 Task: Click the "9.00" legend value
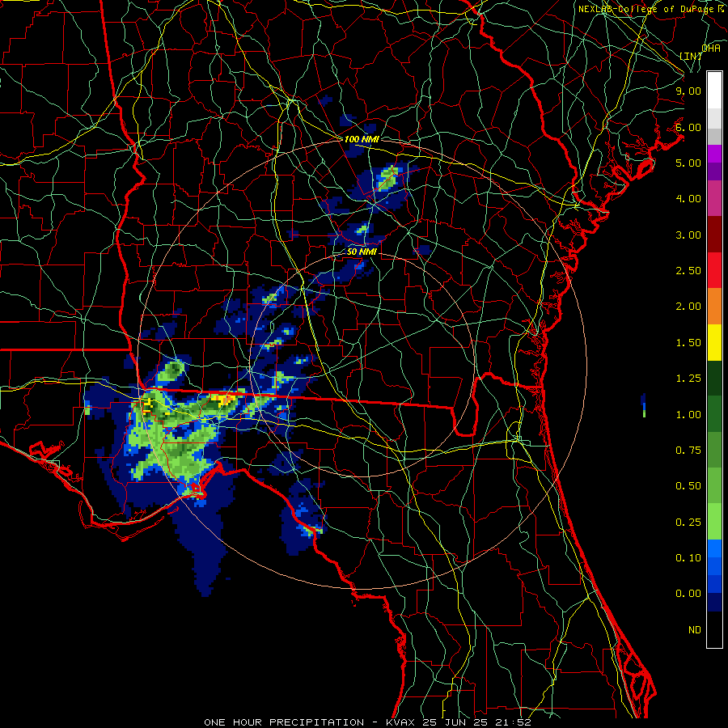pyautogui.click(x=688, y=91)
